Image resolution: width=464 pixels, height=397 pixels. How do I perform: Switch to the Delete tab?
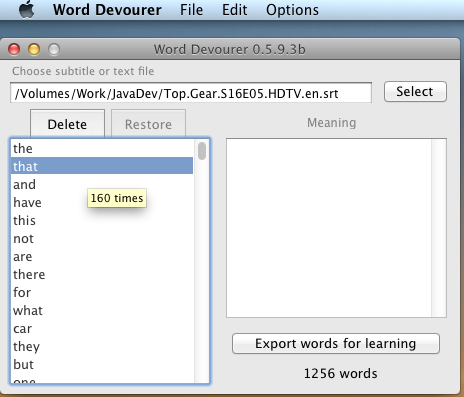67,124
